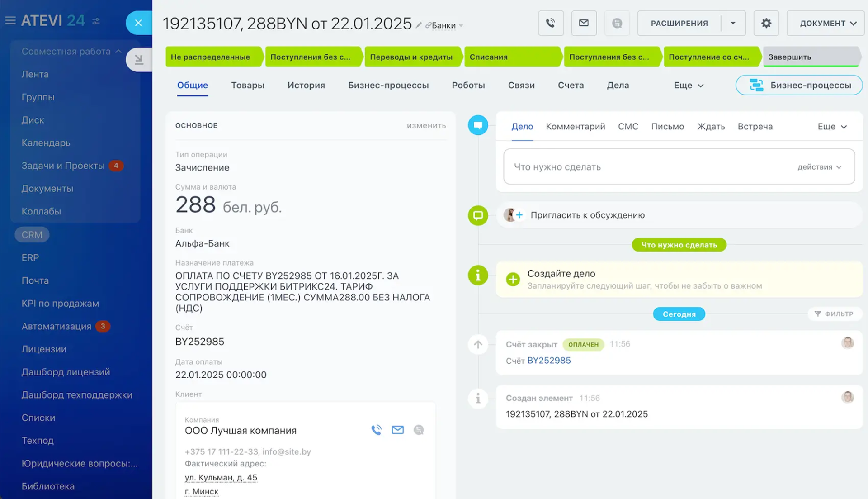Screen dimensions: 868x499
Task: Click the Бизнес-процессы button on right
Action: click(799, 86)
